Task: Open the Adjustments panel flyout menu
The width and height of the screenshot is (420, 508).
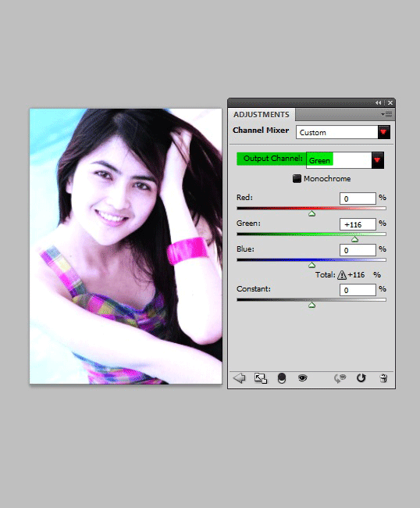Action: 386,114
